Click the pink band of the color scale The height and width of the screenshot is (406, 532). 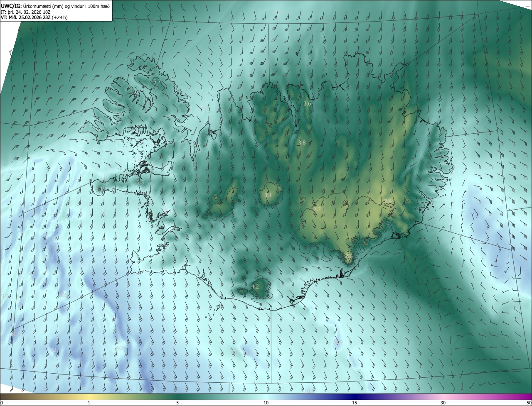point(443,397)
